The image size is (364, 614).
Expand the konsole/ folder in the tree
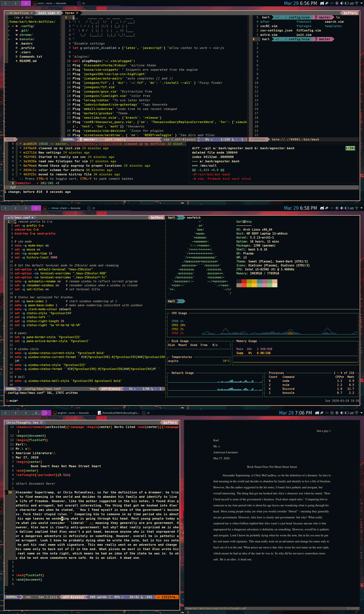point(9,39)
